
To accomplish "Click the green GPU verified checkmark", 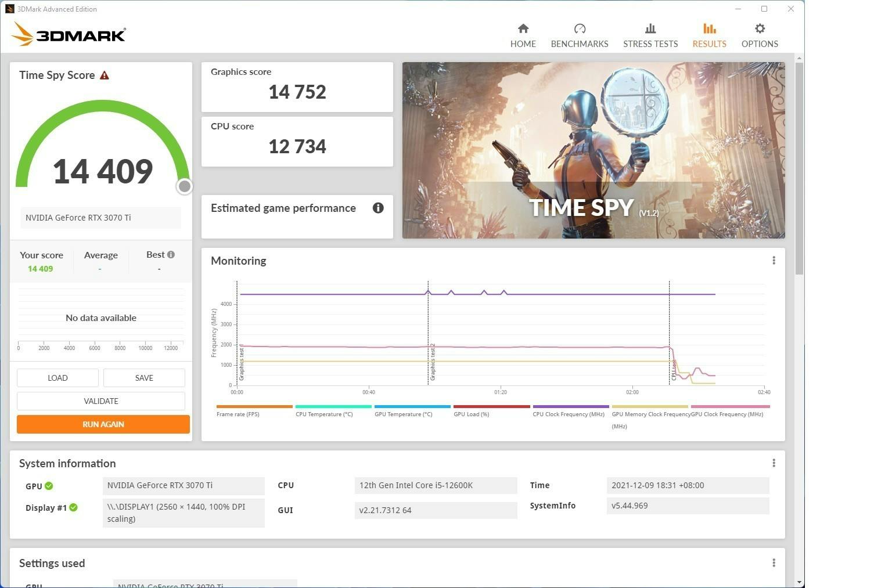I will click(x=49, y=486).
